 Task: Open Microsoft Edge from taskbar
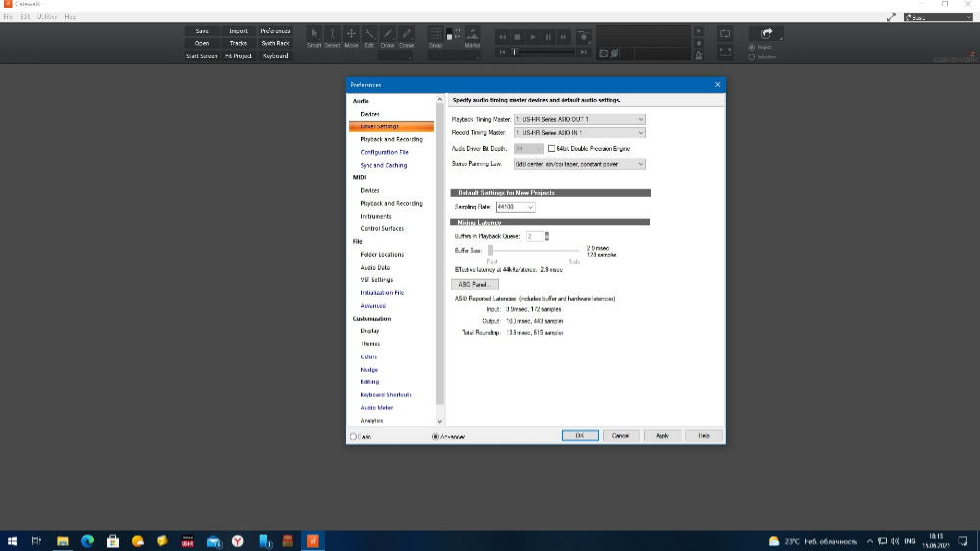(87, 541)
